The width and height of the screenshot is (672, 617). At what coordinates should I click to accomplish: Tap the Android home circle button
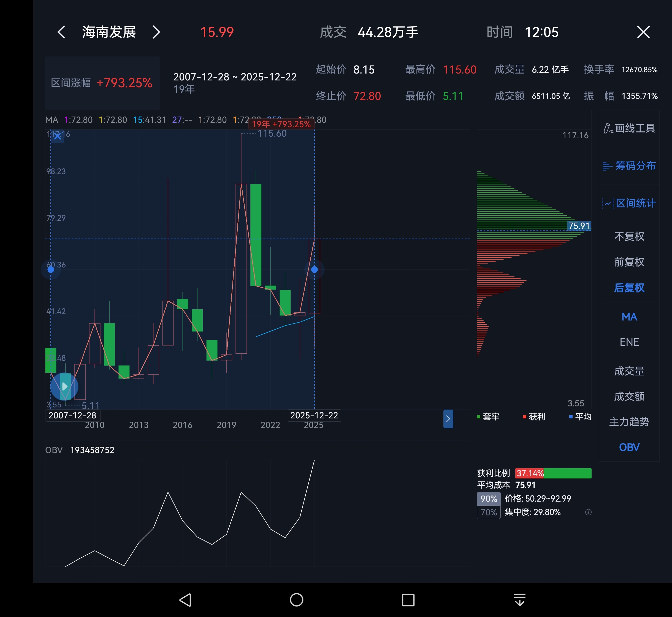(x=296, y=600)
